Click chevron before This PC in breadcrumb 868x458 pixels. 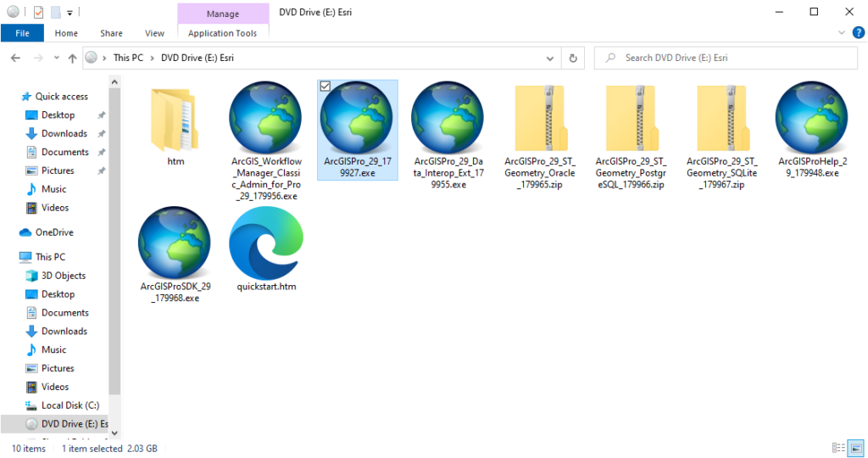104,58
